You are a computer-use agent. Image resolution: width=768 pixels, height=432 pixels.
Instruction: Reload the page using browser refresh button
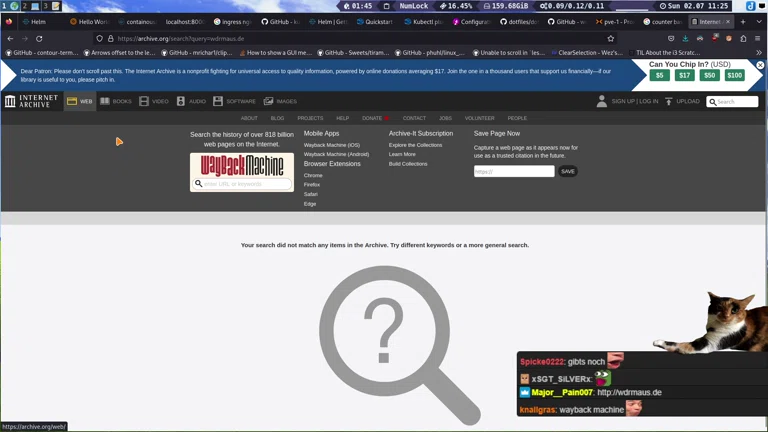pyautogui.click(x=39, y=38)
